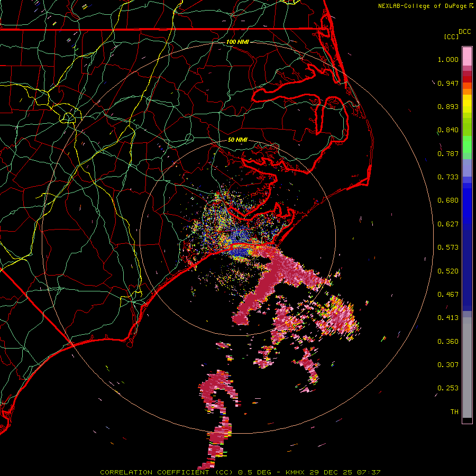Click the 0.787 colorbar value
Screen dimensions: 476x476
(448, 153)
